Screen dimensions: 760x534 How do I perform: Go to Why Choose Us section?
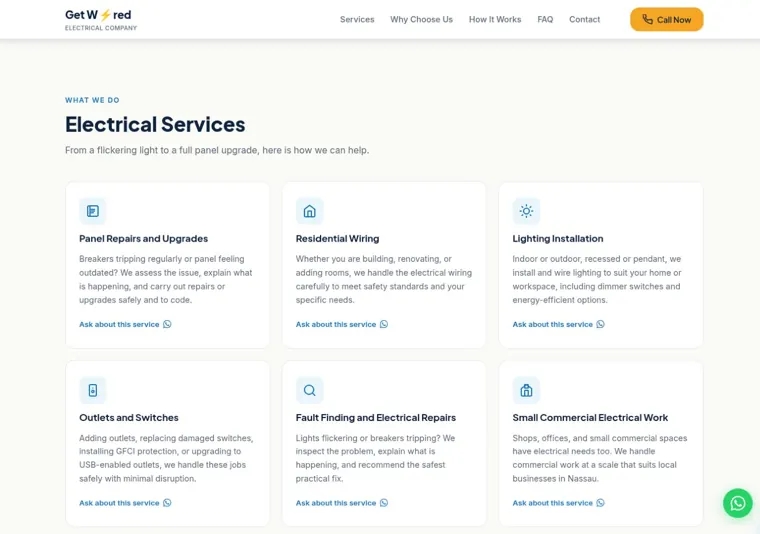pyautogui.click(x=421, y=19)
